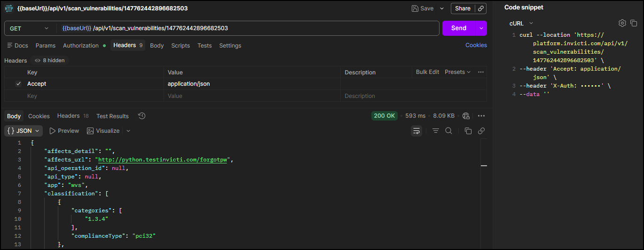Image resolution: width=644 pixels, height=250 pixels.
Task: Click the Send button
Action: pos(458,28)
